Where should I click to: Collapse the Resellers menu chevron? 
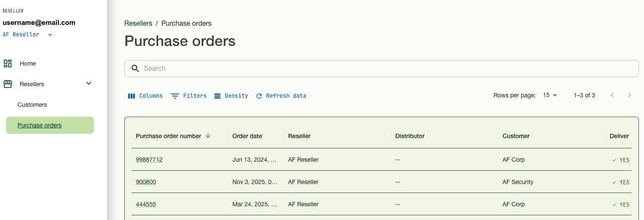pos(89,84)
